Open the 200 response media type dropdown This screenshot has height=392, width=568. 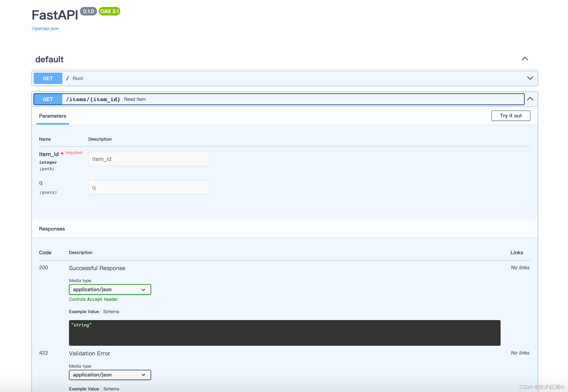pos(110,290)
